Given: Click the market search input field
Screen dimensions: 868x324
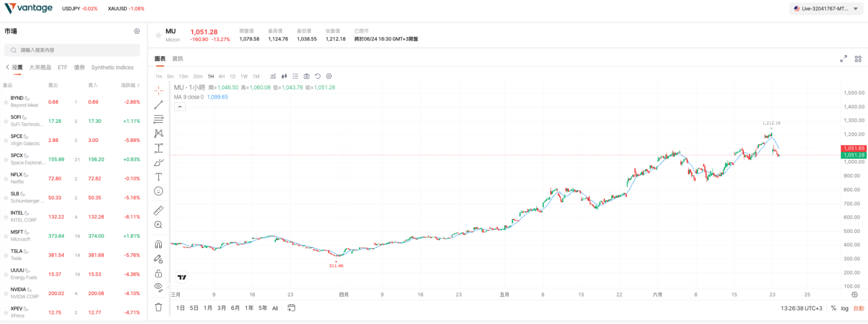Looking at the screenshot, I should (x=72, y=50).
